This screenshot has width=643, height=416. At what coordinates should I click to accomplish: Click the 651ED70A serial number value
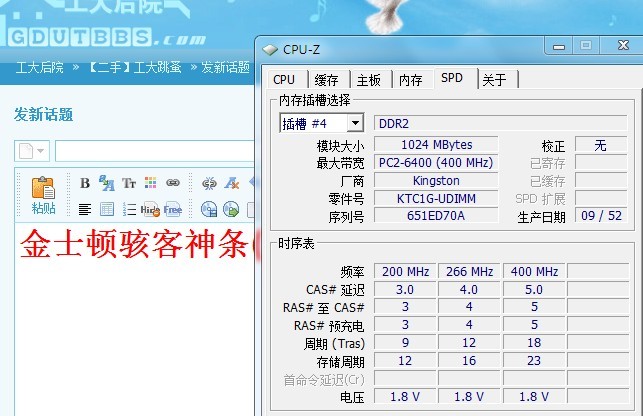[x=436, y=216]
